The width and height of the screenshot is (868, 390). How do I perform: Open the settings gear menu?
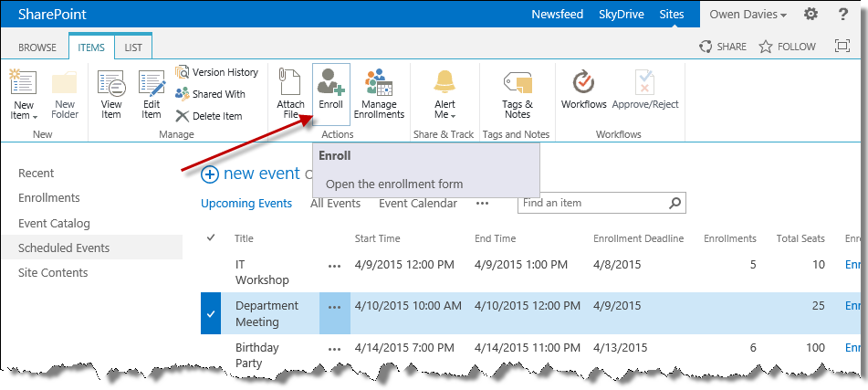tap(810, 14)
